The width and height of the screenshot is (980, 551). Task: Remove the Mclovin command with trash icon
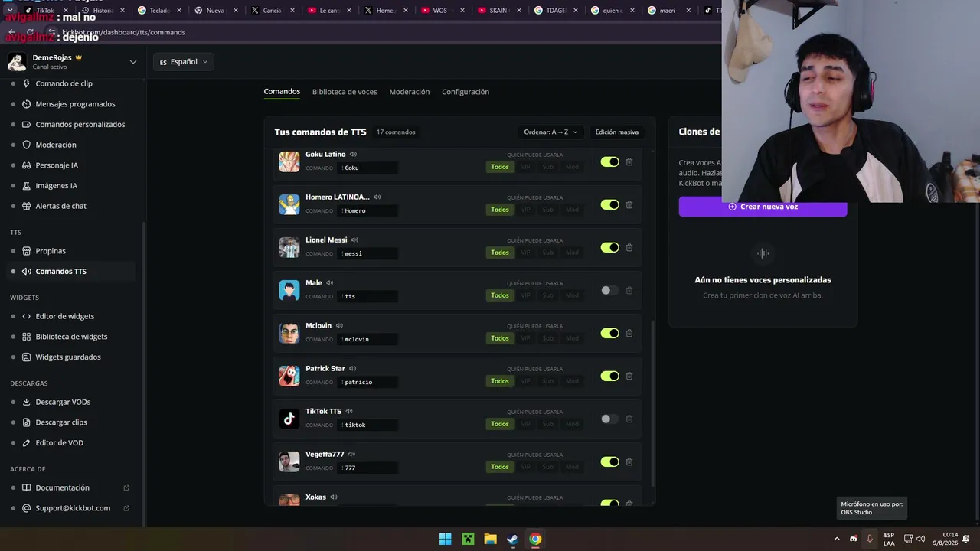point(629,334)
